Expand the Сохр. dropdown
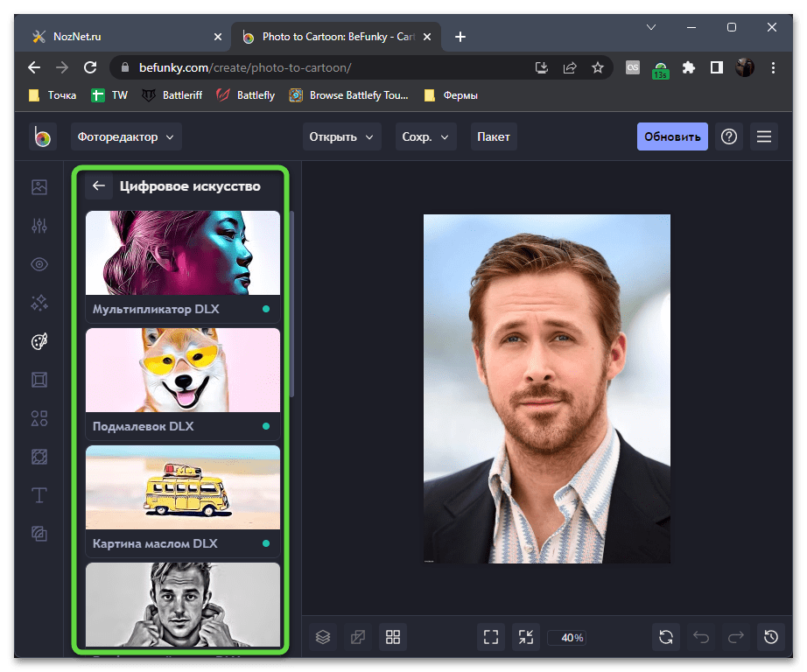Screen dimensions: 807x672 point(425,136)
